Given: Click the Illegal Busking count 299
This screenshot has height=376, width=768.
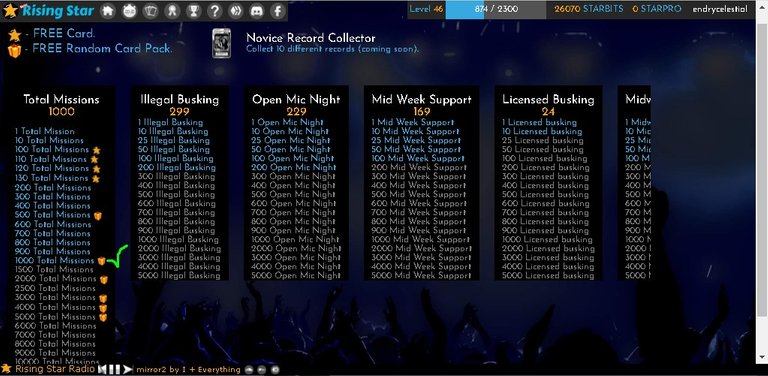Looking at the screenshot, I should pyautogui.click(x=179, y=112).
